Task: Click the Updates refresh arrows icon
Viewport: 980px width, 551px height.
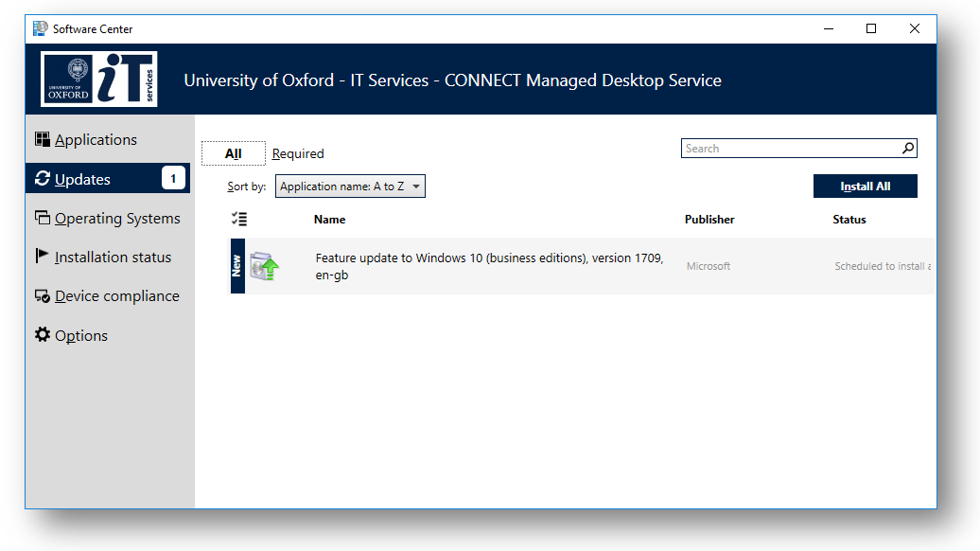Action: (43, 179)
